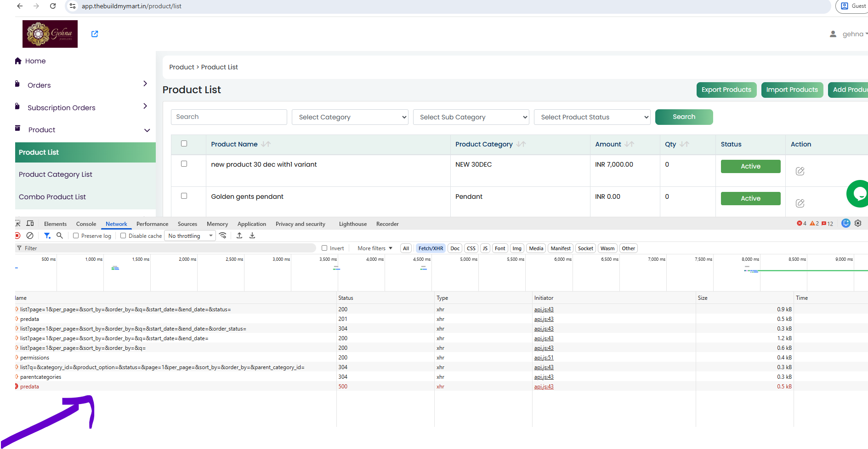Click the warnings count badge

[x=814, y=224]
